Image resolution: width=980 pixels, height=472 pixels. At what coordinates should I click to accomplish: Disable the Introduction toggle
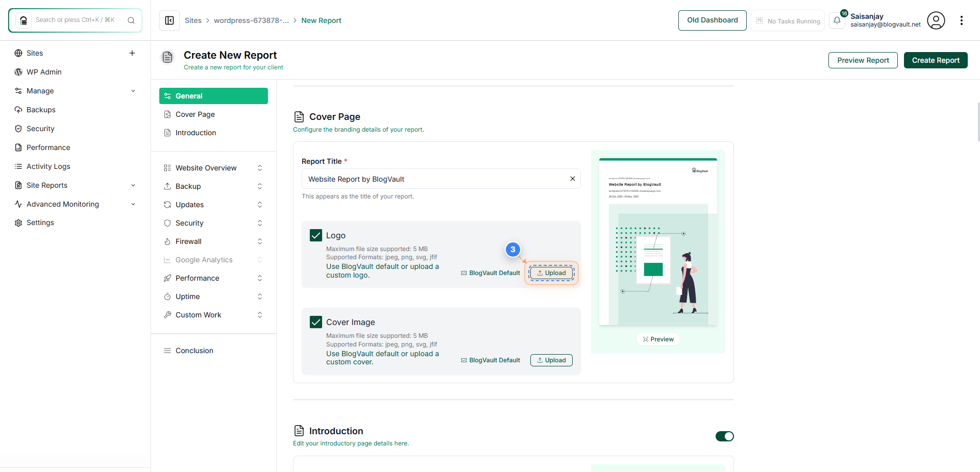pyautogui.click(x=724, y=436)
